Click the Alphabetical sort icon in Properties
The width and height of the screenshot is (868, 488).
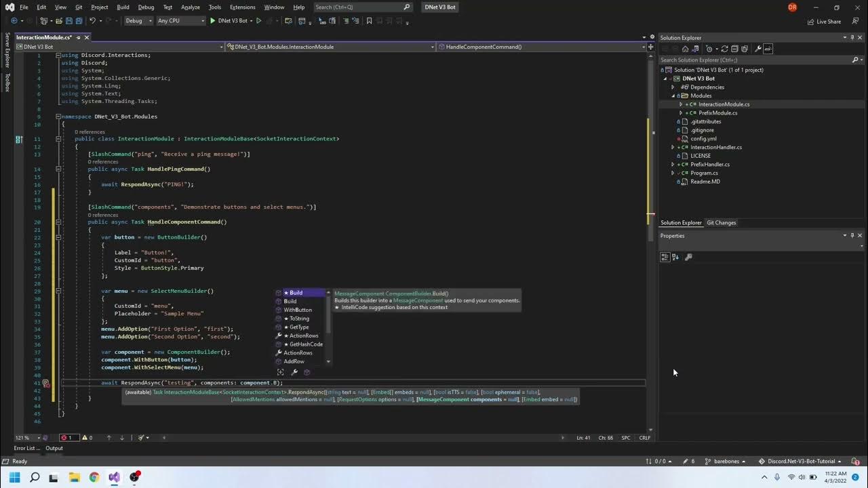coord(675,257)
